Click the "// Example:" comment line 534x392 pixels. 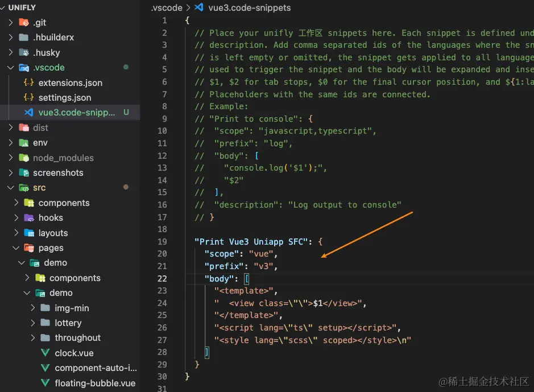tap(221, 106)
